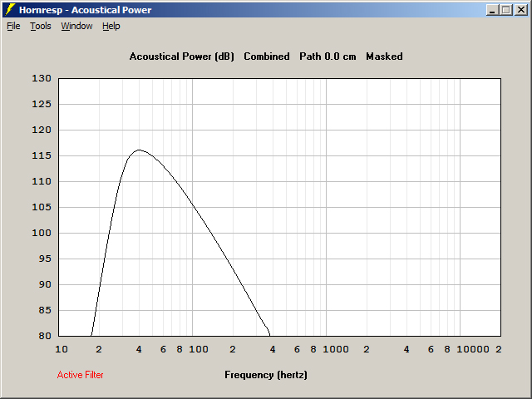The image size is (532, 399).
Task: Click the 125 dB axis value
Action: [x=42, y=104]
